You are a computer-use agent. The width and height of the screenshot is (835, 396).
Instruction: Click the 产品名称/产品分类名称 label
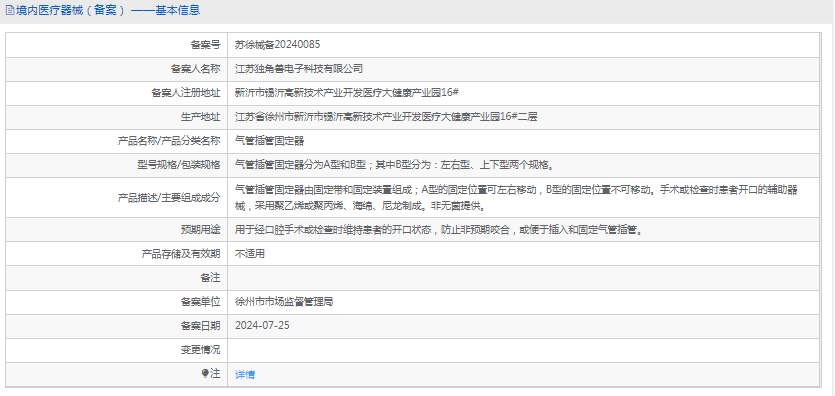coord(168,141)
